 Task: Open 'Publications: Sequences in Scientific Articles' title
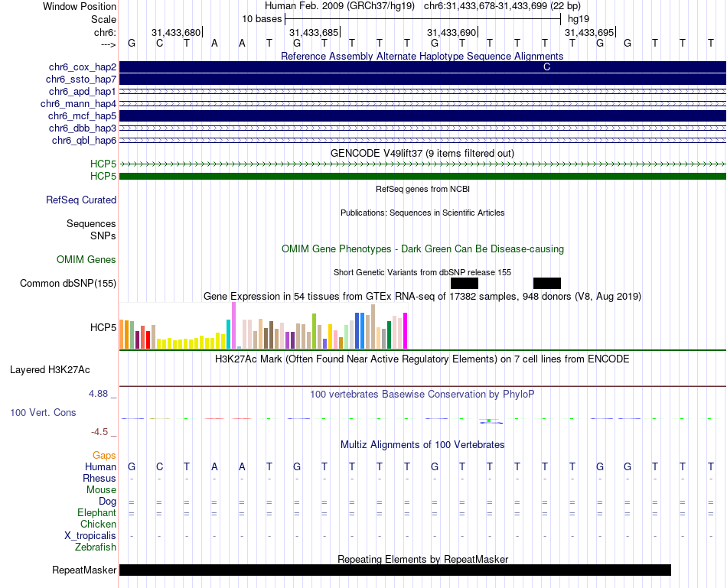point(422,213)
